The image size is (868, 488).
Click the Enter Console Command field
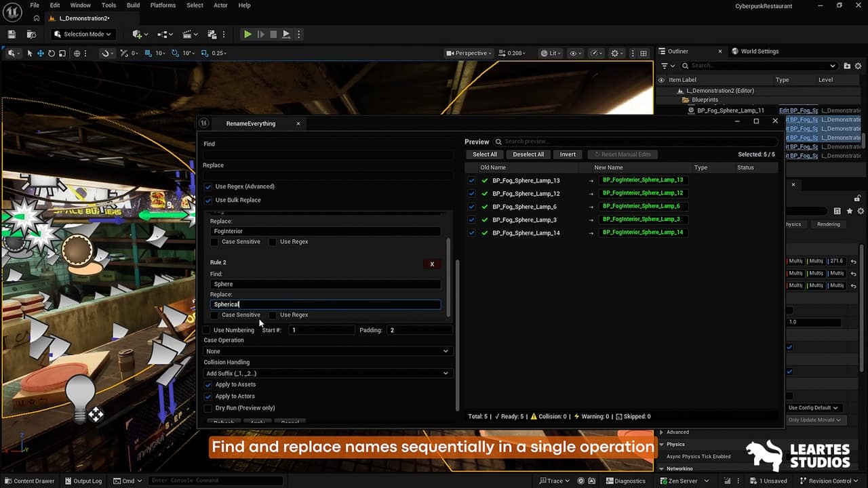coord(215,481)
